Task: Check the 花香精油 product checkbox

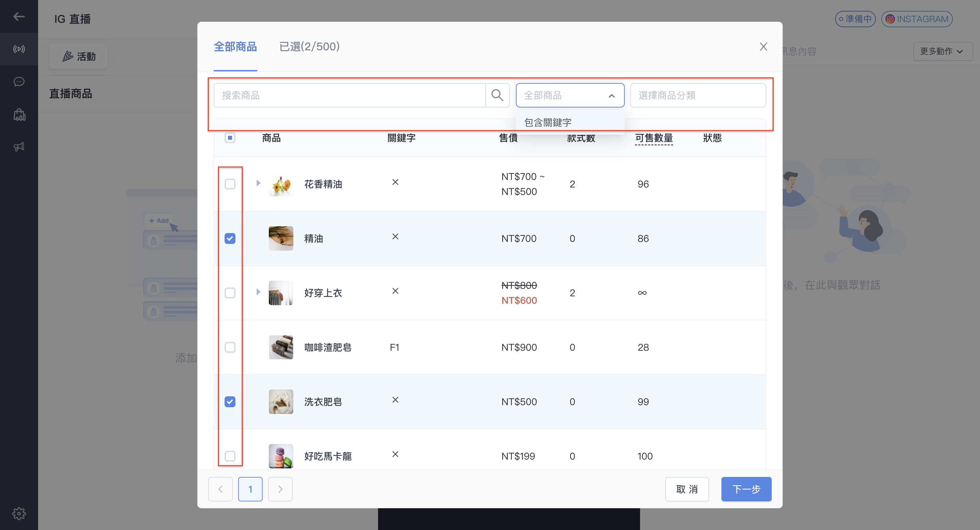Action: tap(230, 184)
